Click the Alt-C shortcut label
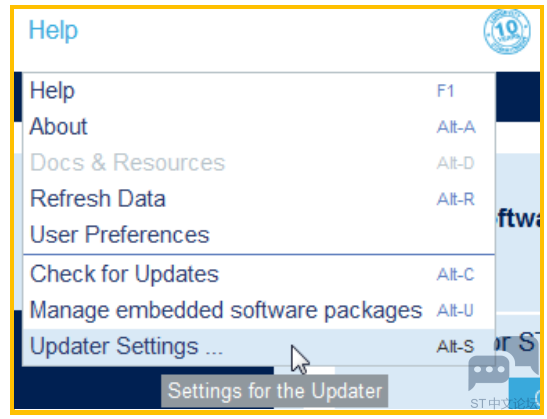This screenshot has width=547, height=419. (x=455, y=275)
